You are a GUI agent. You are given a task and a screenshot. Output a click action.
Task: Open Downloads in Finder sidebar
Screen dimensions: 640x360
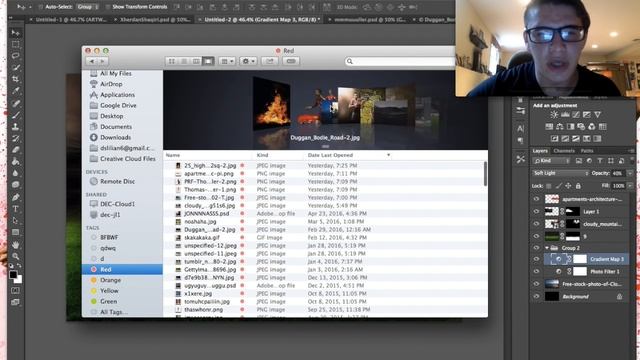coord(116,138)
